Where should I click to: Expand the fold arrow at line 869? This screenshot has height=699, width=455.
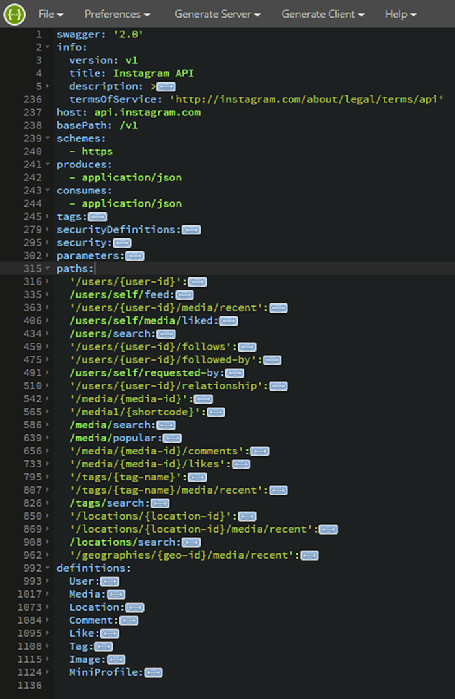[x=48, y=529]
